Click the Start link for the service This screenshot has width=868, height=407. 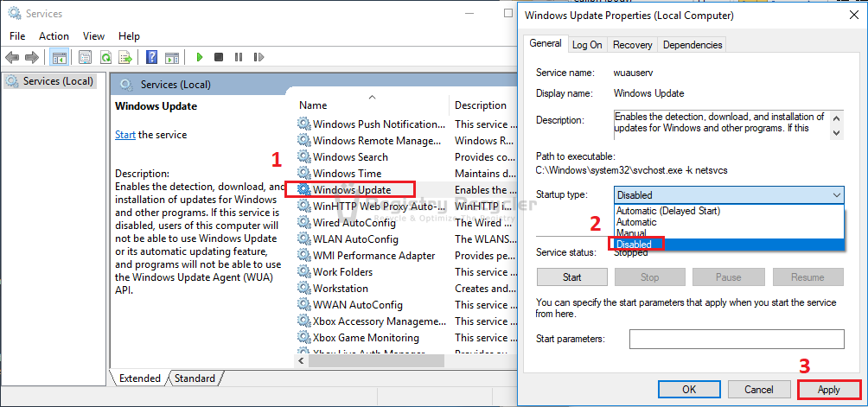click(125, 135)
